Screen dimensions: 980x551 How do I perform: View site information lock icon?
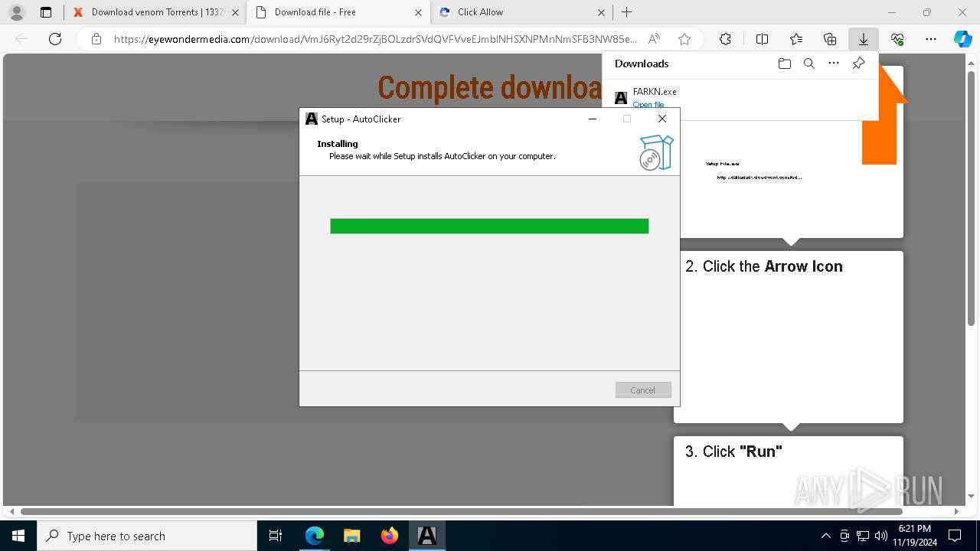[x=96, y=39]
